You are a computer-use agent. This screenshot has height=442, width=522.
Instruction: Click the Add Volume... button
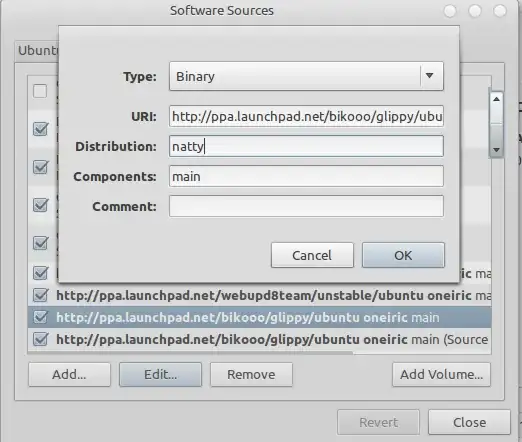click(x=441, y=375)
